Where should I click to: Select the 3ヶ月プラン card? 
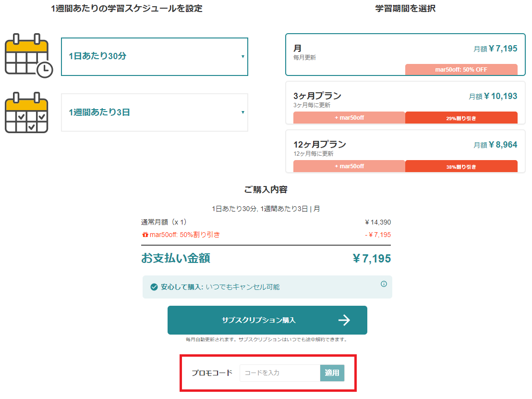coord(405,103)
